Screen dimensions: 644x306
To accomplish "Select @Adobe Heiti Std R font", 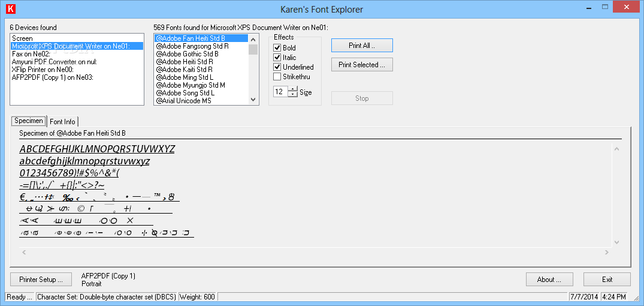I will pyautogui.click(x=201, y=62).
